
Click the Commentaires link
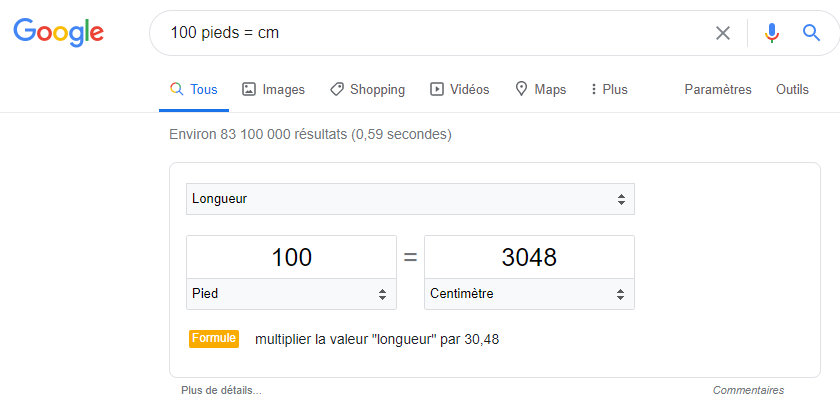point(748,390)
